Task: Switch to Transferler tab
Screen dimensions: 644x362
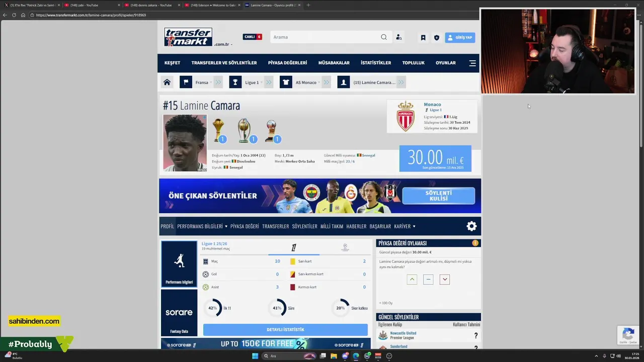Action: click(x=276, y=226)
